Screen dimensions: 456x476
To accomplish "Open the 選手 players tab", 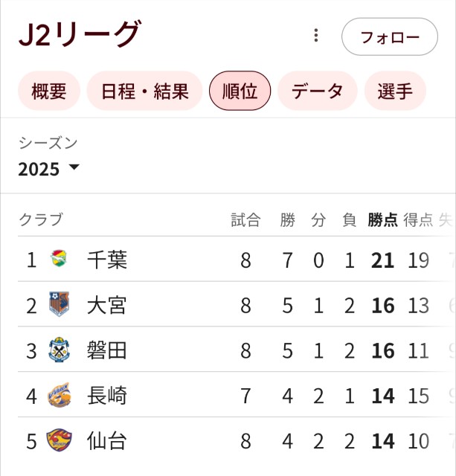I will tap(395, 91).
